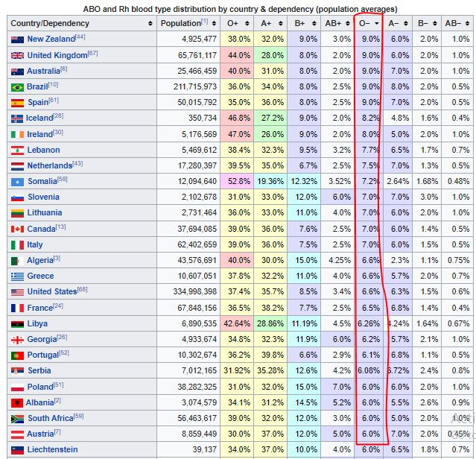Open the Lithuania country link
This screenshot has width=476, height=459.
[x=45, y=213]
